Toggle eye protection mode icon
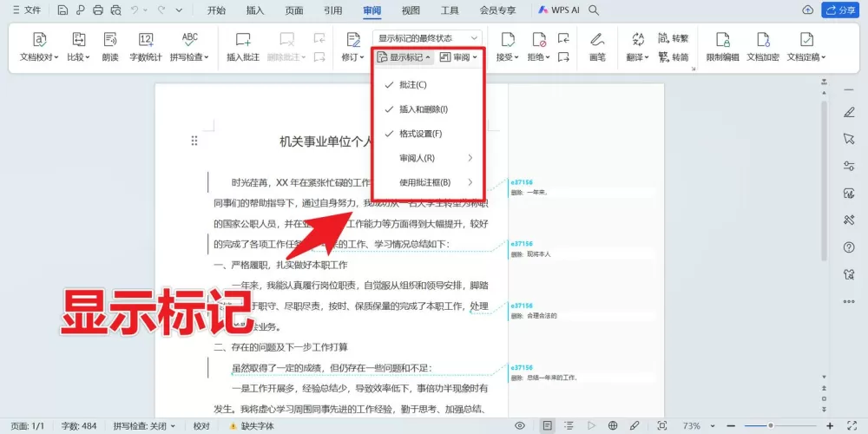Screen dimensions: 868x434 click(x=520, y=425)
